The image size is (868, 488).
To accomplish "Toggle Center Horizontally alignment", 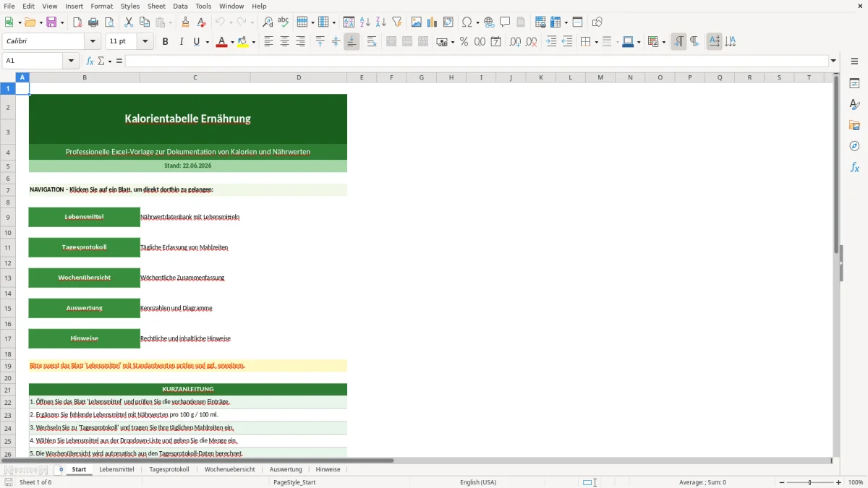I will click(284, 42).
